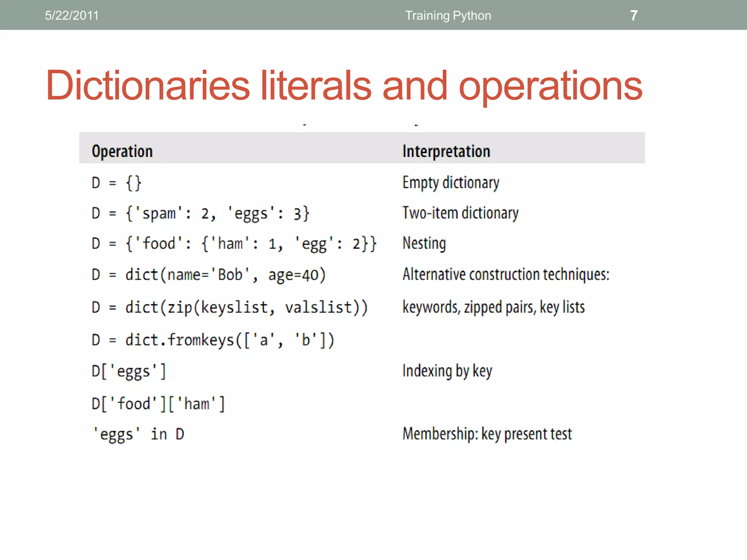The image size is (747, 560).
Task: Click 'Membership: key present test' description
Action: pos(487,434)
